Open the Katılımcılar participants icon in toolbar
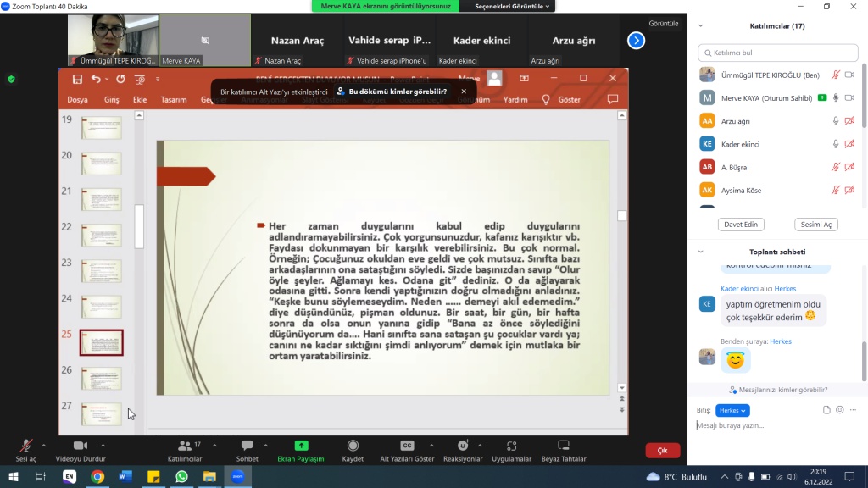The width and height of the screenshot is (868, 488). tap(184, 446)
